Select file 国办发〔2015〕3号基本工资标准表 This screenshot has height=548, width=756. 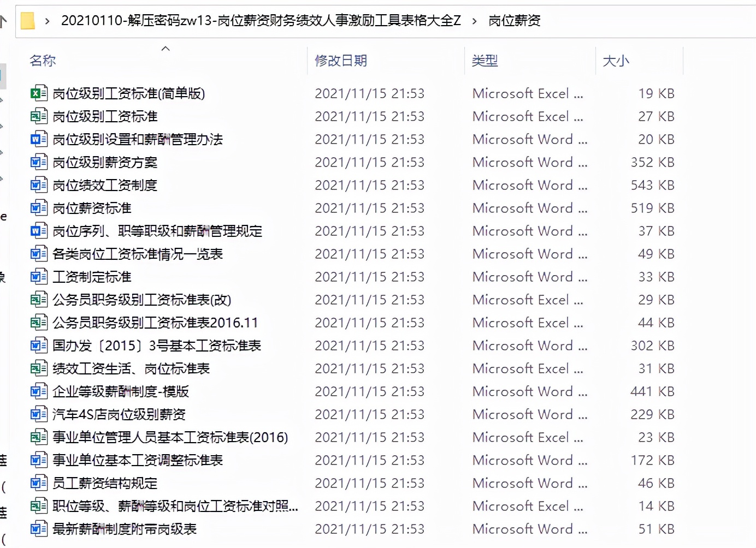[157, 346]
